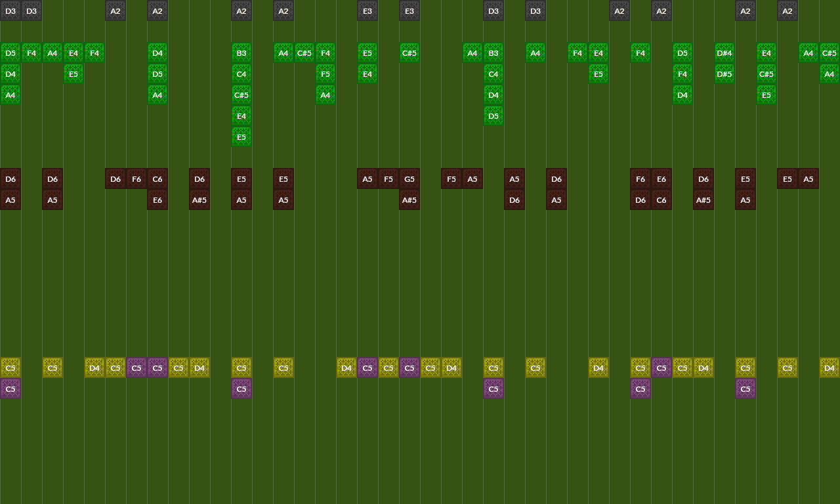Image resolution: width=840 pixels, height=504 pixels.
Task: Select the green D#5 note block
Action: coord(724,73)
